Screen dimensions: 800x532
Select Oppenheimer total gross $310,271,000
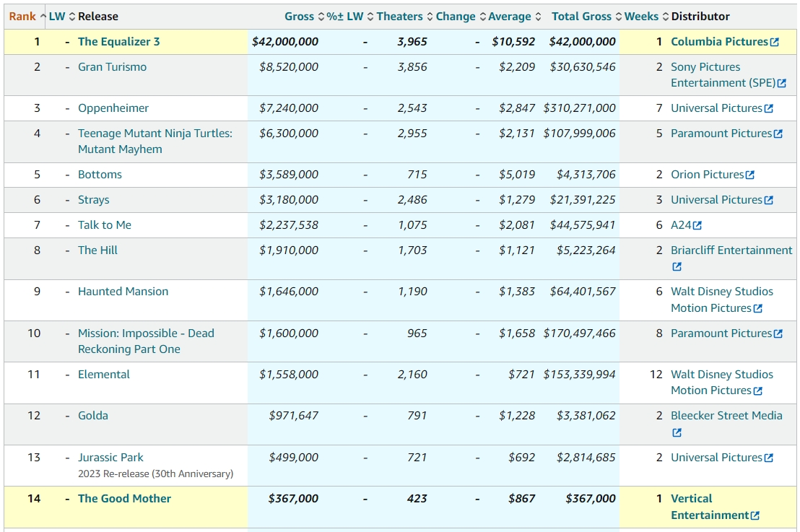tap(580, 108)
